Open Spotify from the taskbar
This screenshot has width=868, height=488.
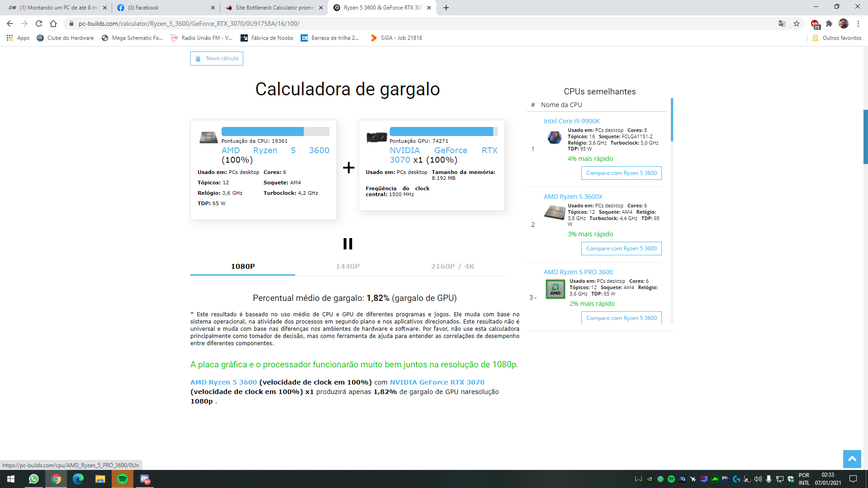[x=123, y=479]
